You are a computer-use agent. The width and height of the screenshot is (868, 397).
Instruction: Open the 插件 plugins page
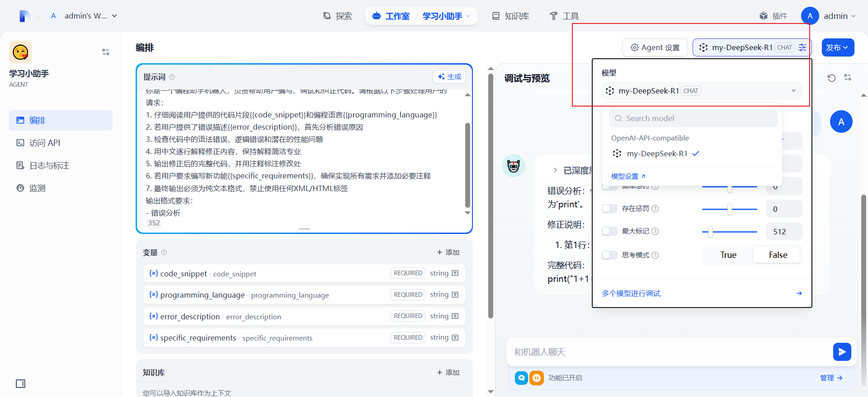tap(774, 16)
